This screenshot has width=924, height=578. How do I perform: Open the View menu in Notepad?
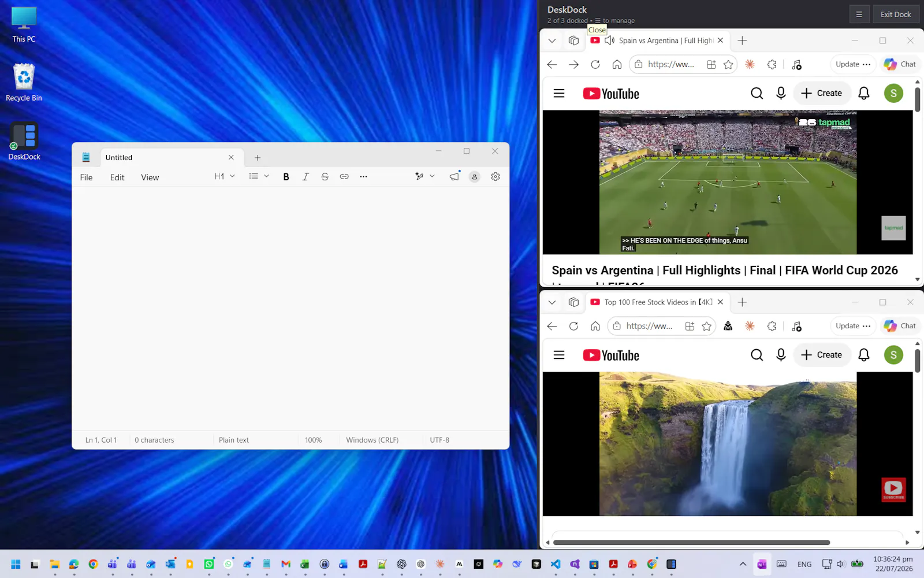(150, 177)
